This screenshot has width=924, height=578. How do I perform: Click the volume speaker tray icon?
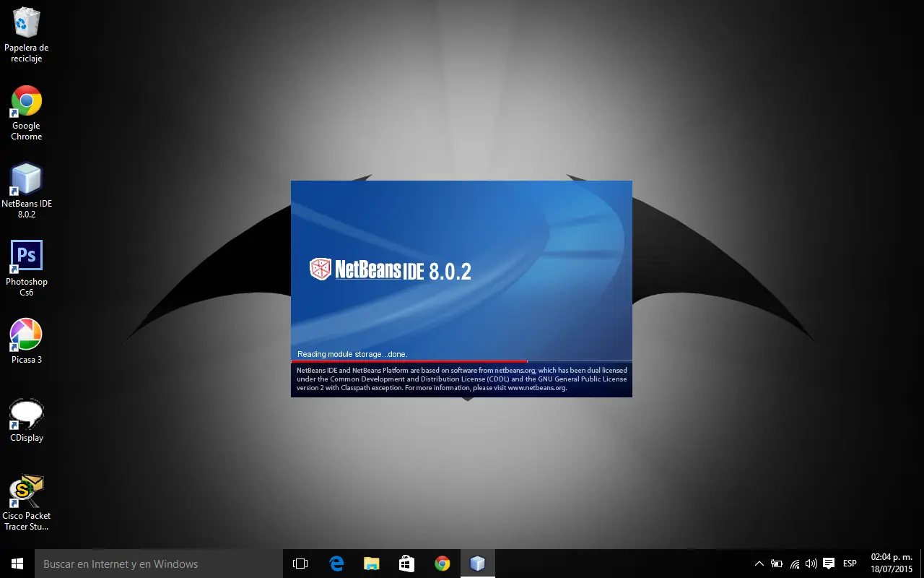pos(811,564)
